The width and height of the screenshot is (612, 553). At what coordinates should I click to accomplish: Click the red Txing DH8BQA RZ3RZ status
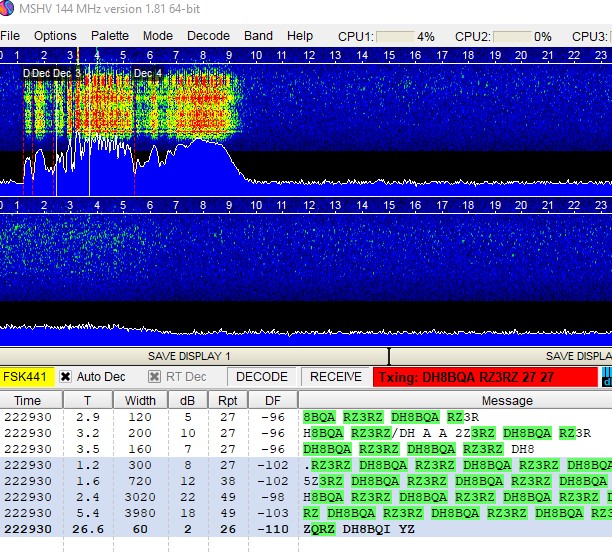[485, 377]
